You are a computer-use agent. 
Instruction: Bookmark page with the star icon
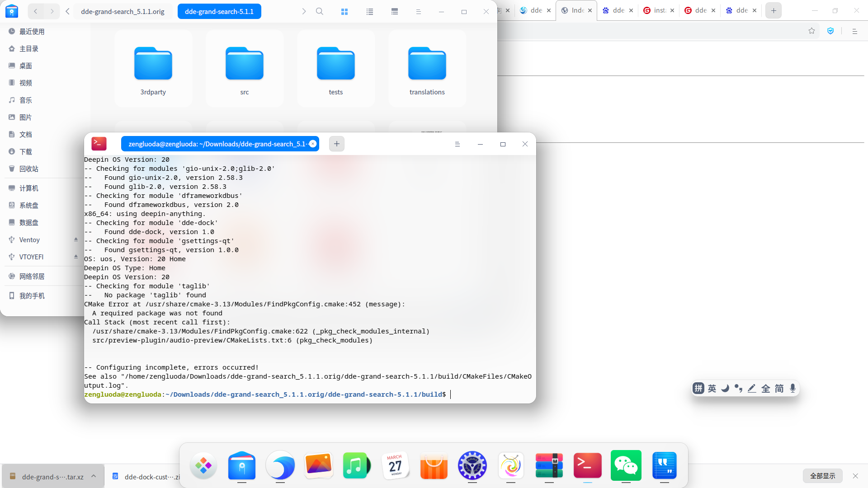[811, 31]
